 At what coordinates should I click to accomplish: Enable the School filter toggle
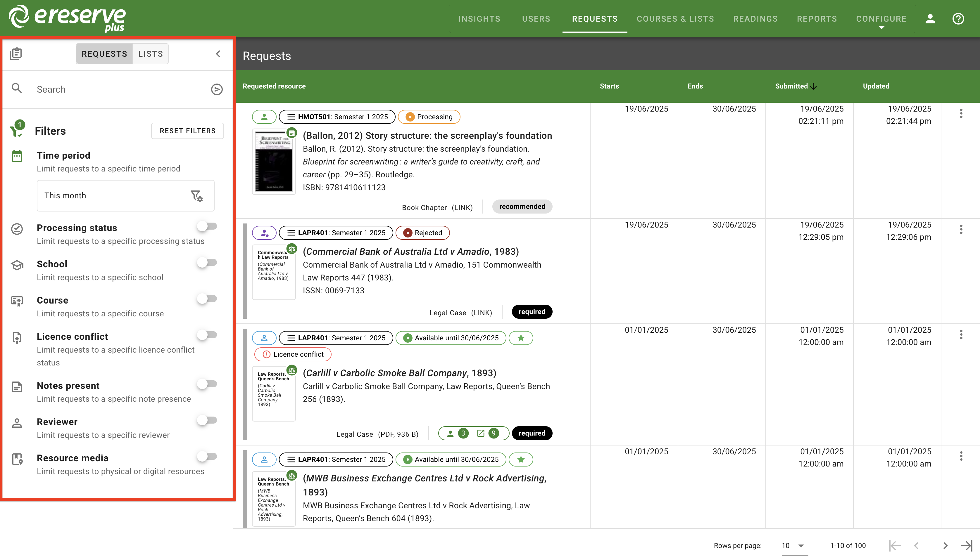coord(208,262)
